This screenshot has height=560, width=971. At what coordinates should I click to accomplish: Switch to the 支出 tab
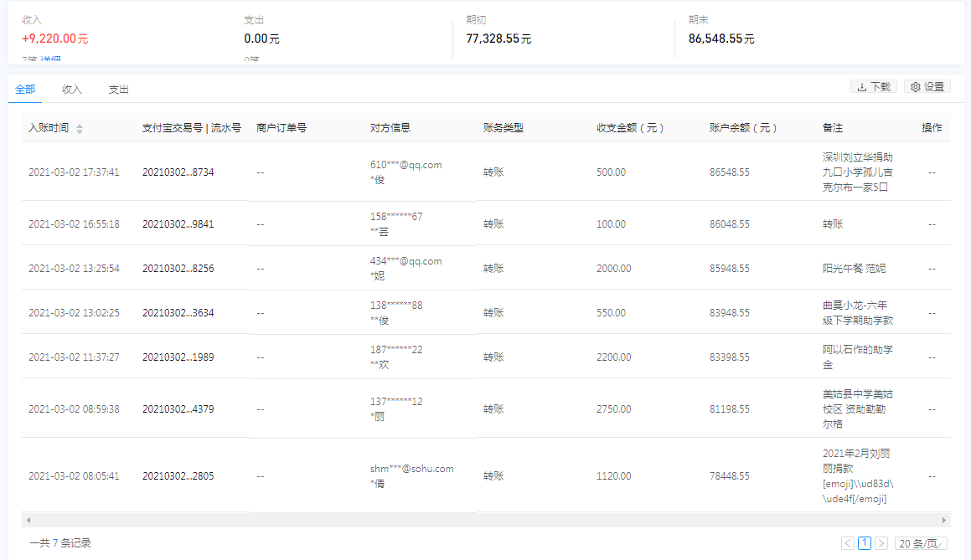pos(118,90)
